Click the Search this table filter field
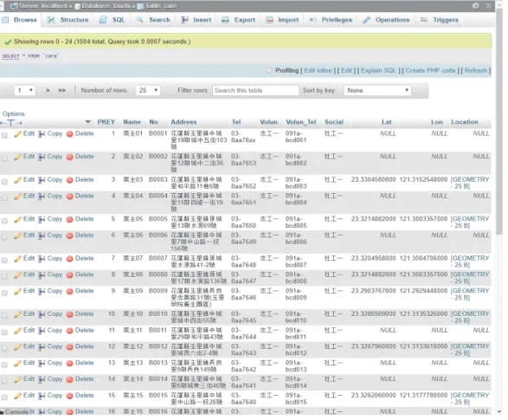The width and height of the screenshot is (508, 420). tap(255, 90)
